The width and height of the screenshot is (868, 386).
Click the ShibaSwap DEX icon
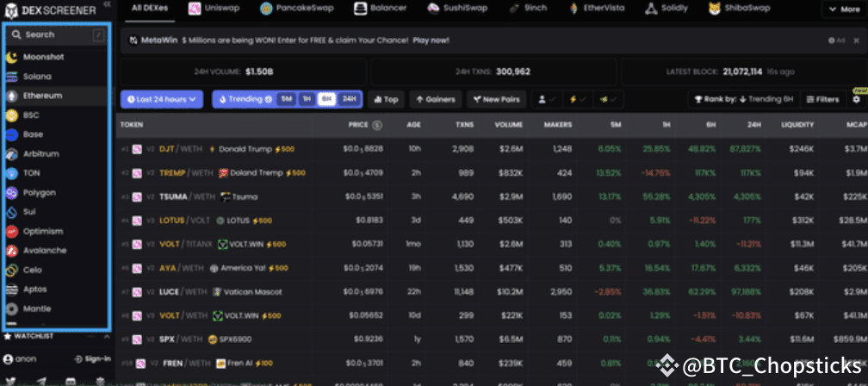(x=716, y=9)
